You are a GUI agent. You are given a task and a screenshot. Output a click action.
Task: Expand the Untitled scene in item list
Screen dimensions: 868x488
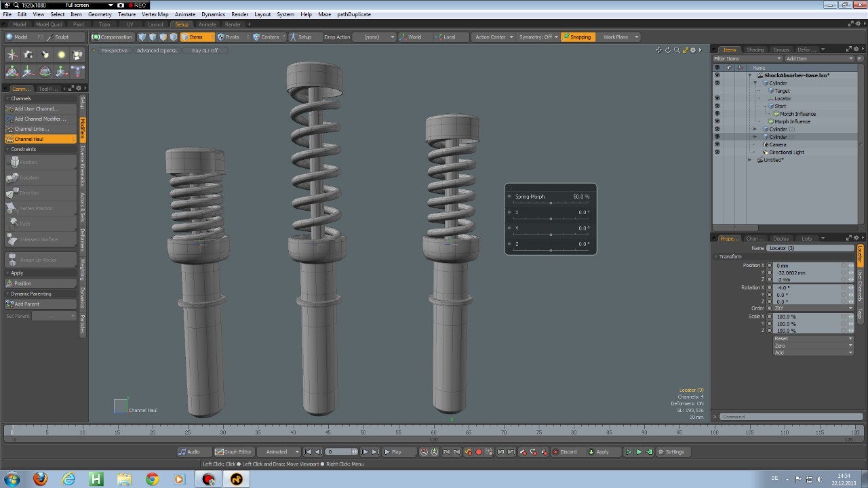pyautogui.click(x=750, y=160)
